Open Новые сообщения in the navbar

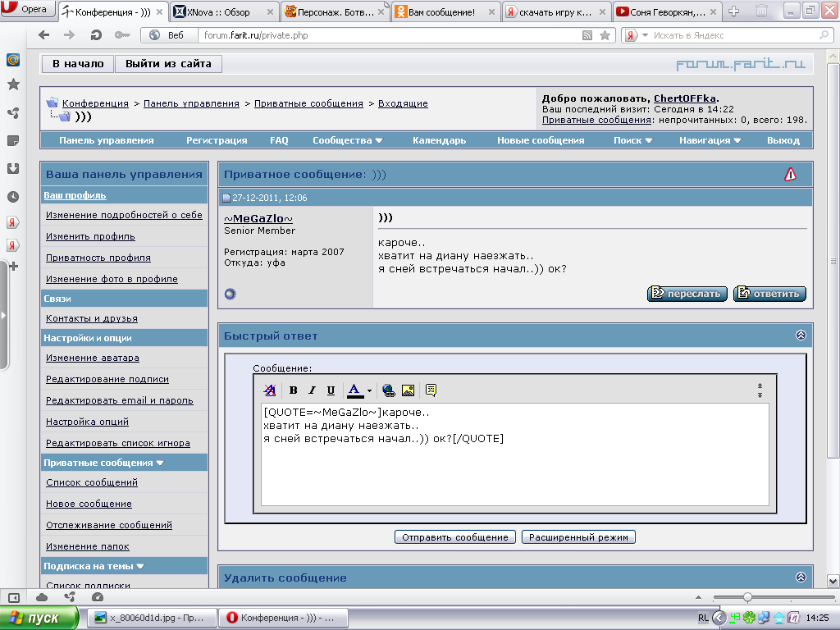541,140
